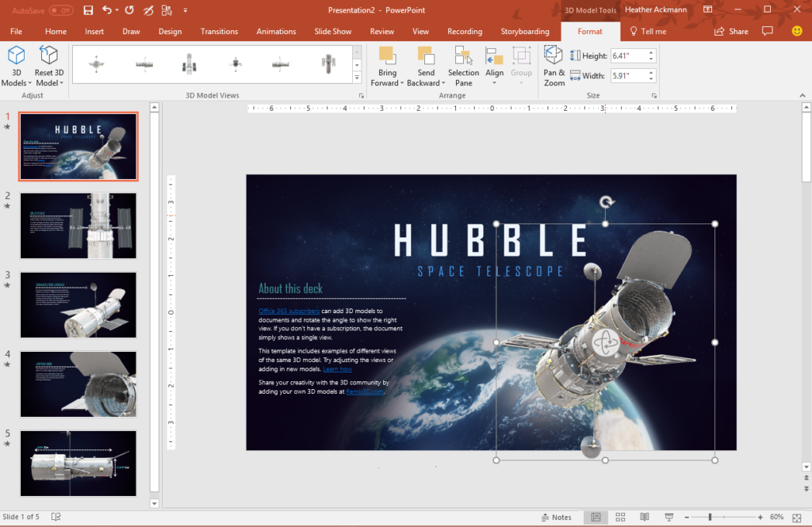Open the View tab

(420, 32)
